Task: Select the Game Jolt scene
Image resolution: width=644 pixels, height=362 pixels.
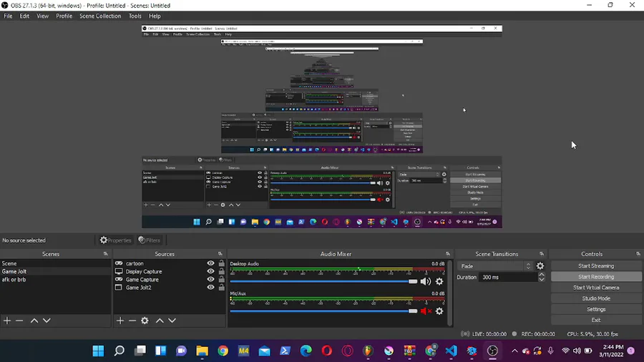Action: coord(55,271)
